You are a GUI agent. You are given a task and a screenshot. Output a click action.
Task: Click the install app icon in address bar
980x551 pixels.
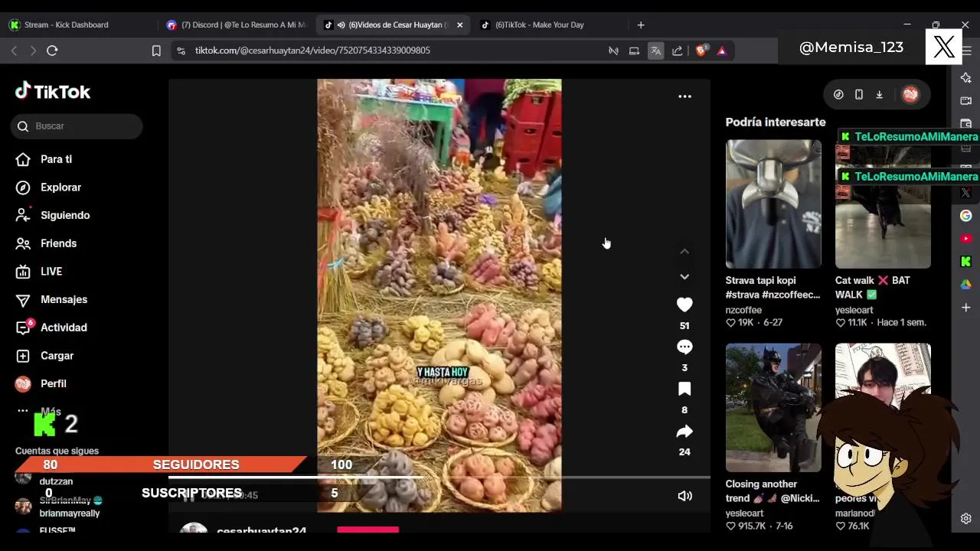[634, 51]
